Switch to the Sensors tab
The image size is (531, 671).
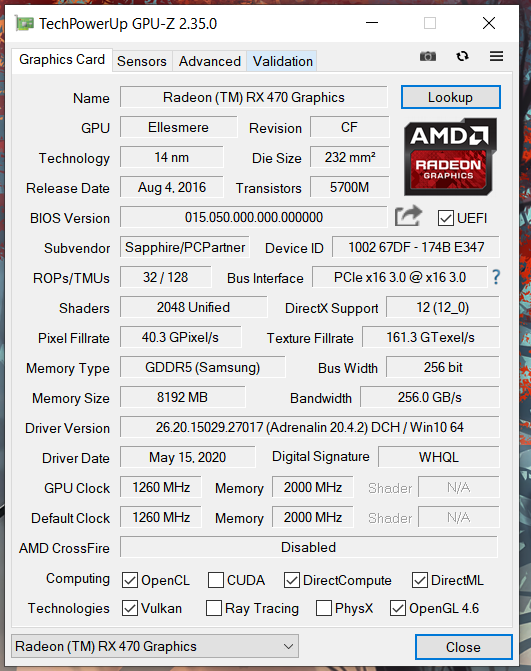point(142,61)
